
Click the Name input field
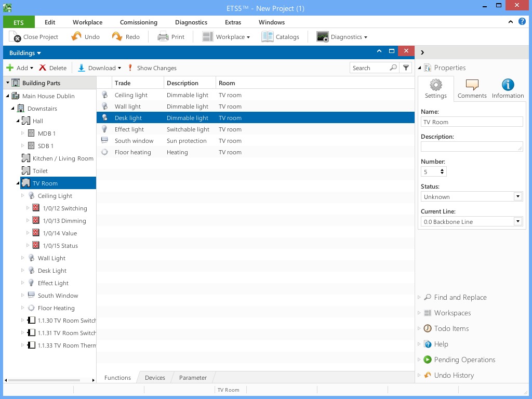pos(471,122)
